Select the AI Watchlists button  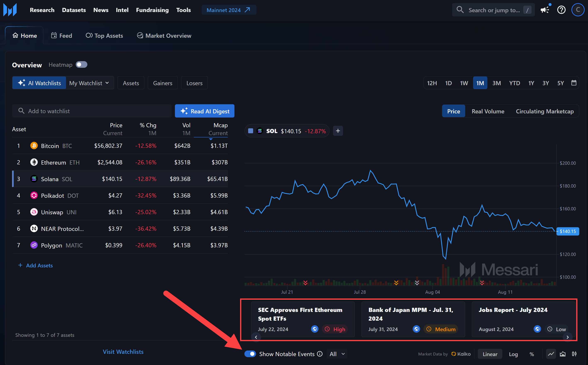(x=39, y=83)
